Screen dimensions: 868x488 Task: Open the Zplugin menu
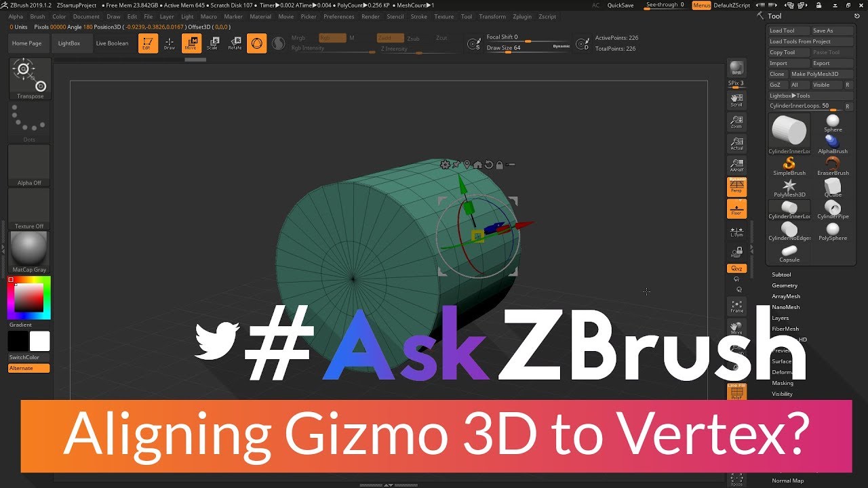[522, 16]
